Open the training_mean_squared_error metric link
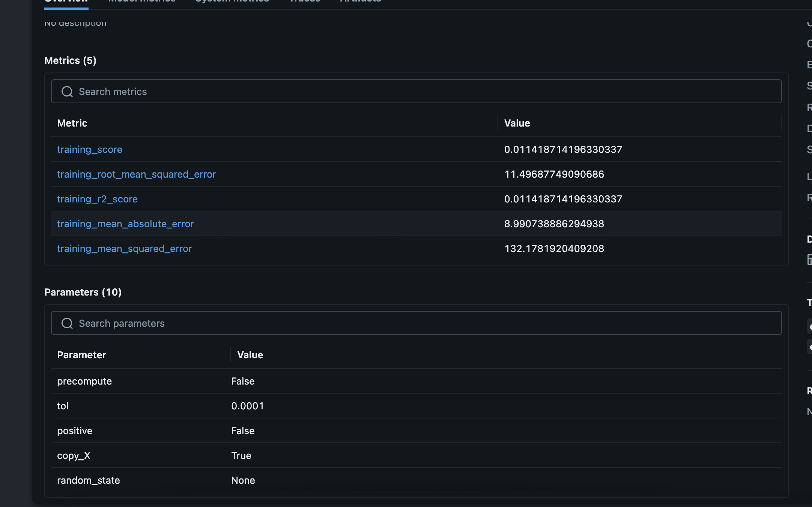This screenshot has width=812, height=507. 124,249
